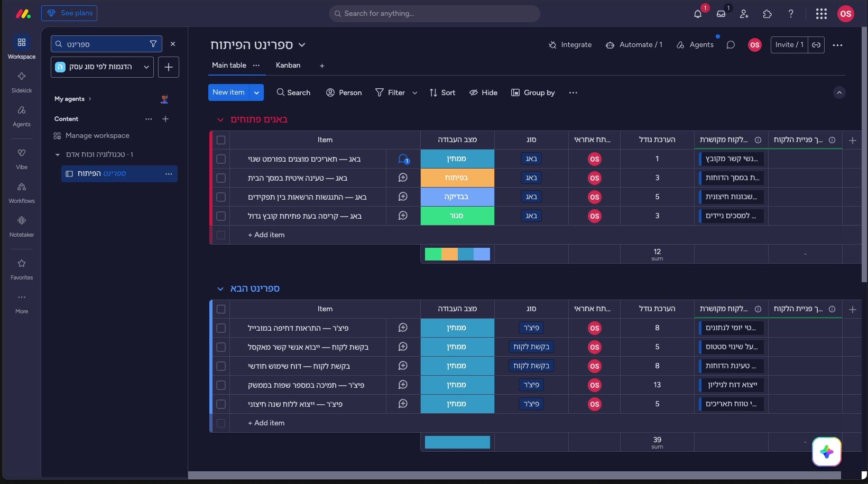Image resolution: width=868 pixels, height=484 pixels.
Task: Open the Main table tab options menu
Action: [256, 66]
